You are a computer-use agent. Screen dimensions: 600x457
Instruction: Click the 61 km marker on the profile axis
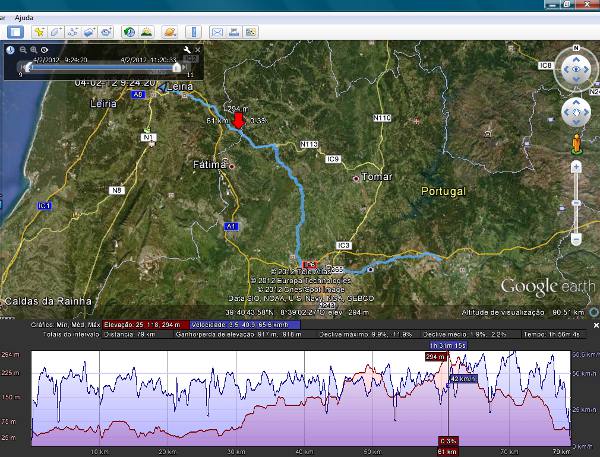point(448,452)
